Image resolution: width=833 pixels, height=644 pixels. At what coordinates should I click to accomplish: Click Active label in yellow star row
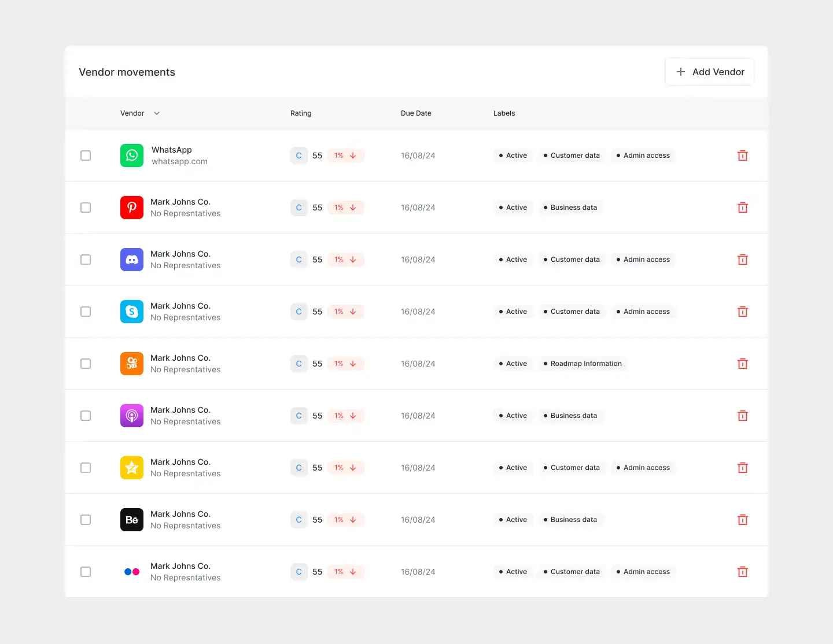point(513,468)
